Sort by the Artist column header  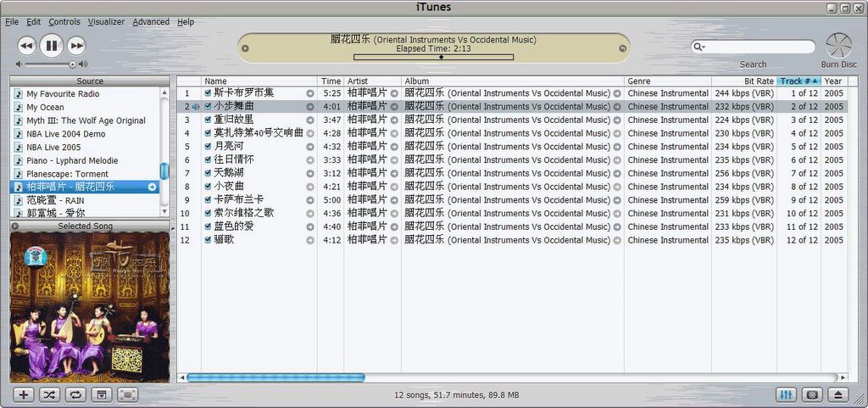pos(373,81)
